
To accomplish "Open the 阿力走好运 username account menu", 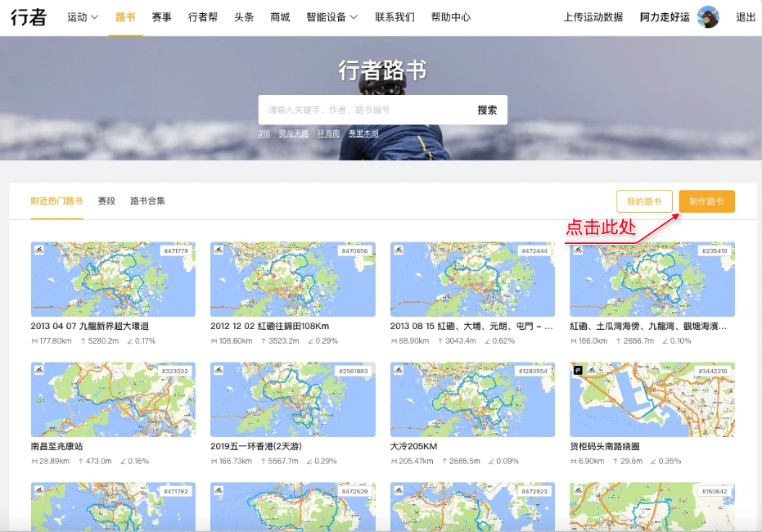I will 665,17.
